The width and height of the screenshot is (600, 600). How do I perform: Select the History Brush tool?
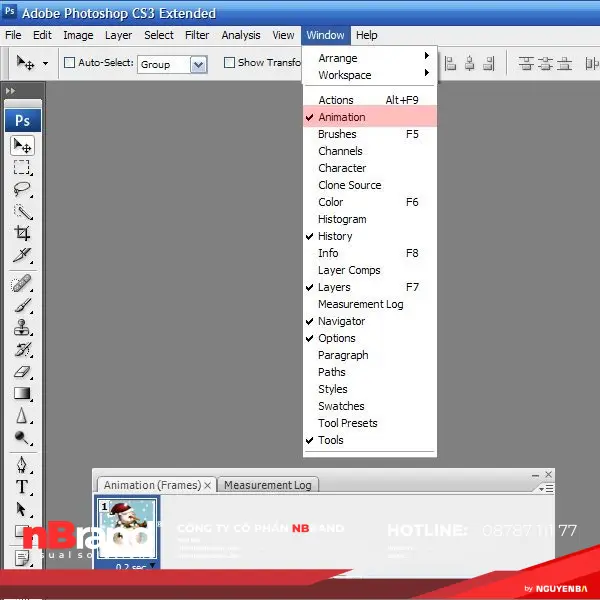22,349
